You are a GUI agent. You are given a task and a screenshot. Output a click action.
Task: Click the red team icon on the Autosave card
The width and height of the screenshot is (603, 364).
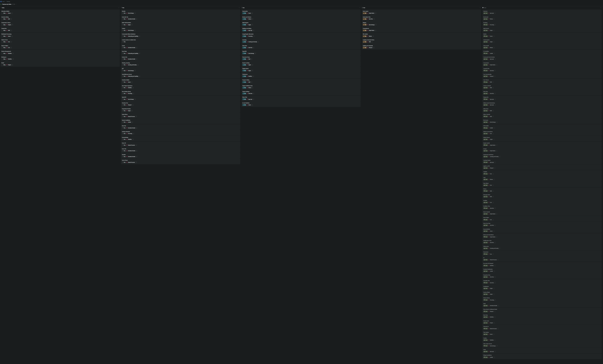489,13
